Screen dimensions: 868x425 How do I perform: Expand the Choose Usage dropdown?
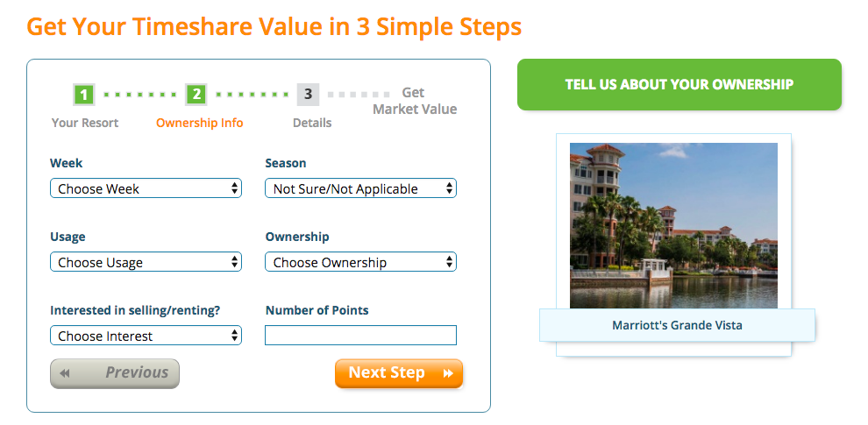point(146,262)
